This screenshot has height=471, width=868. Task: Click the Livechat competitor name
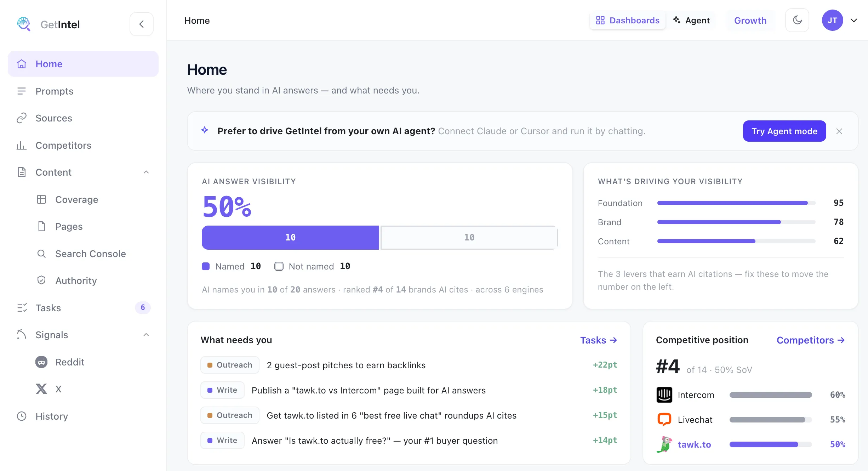[695, 420]
